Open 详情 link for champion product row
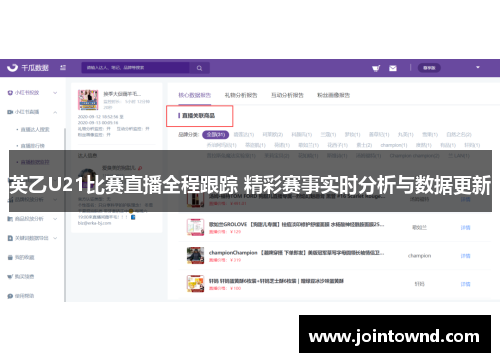500x362 pixels. click(465, 256)
